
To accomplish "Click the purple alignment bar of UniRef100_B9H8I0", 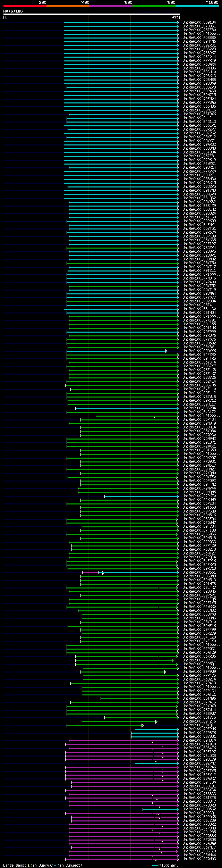I will click(x=123, y=741).
